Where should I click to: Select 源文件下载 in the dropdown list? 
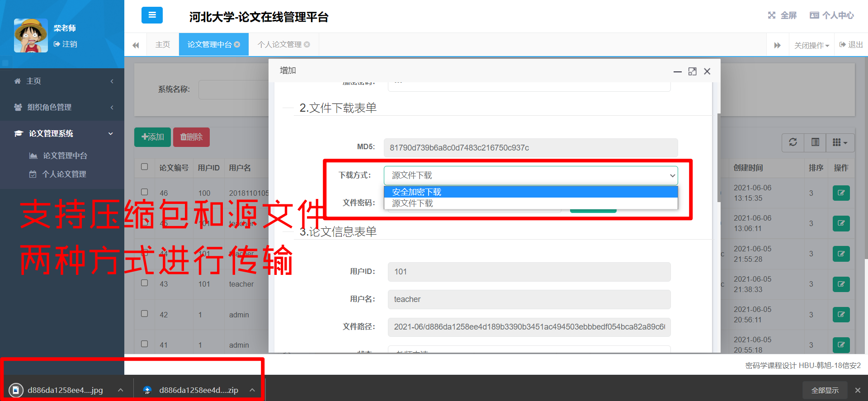click(x=531, y=203)
